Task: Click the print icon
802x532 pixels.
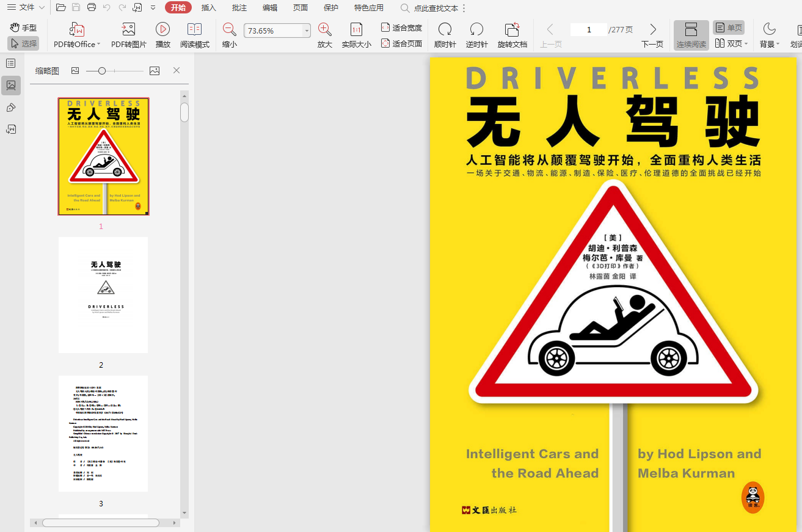Action: click(92, 7)
